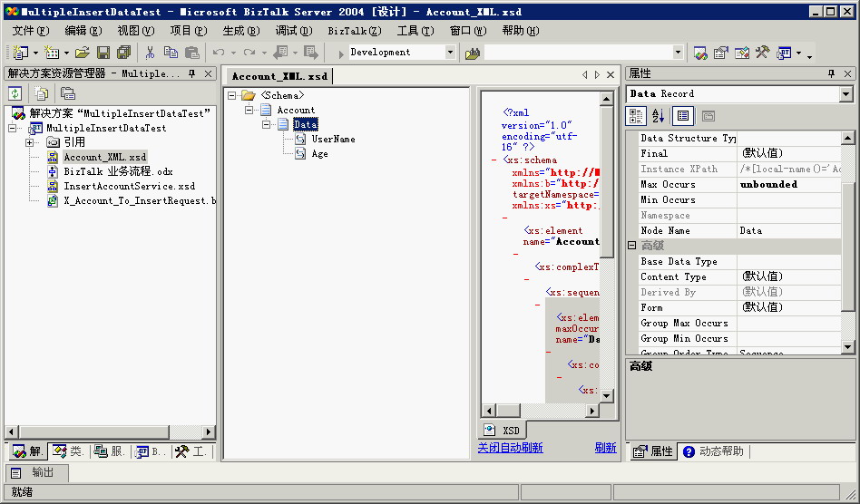Select Account_XML.xsd in Solution Explorer
Viewport: 860px width, 504px height.
pyautogui.click(x=104, y=157)
